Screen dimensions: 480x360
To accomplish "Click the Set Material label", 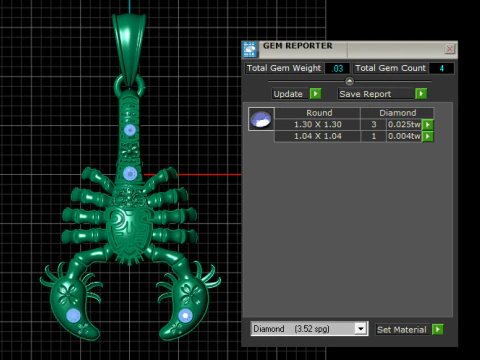I will pos(402,330).
